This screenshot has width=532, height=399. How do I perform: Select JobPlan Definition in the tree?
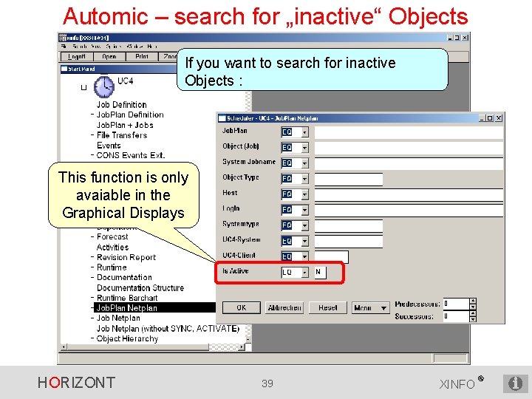(130, 115)
